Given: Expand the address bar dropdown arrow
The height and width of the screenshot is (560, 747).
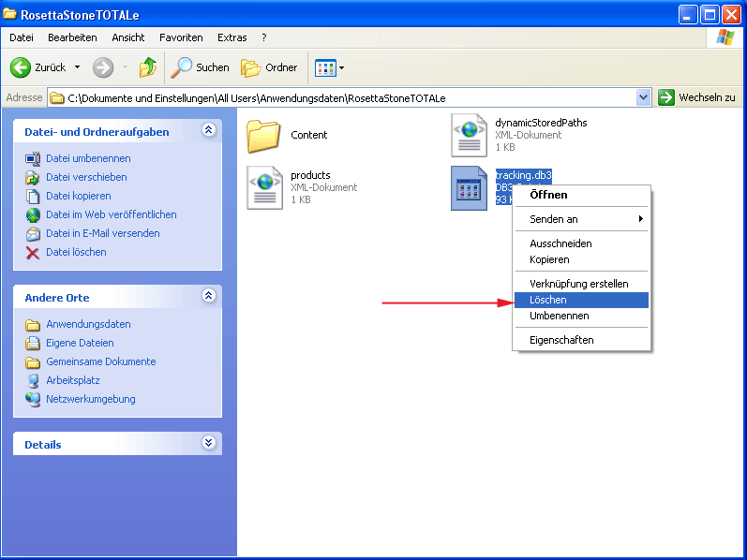Looking at the screenshot, I should click(643, 97).
